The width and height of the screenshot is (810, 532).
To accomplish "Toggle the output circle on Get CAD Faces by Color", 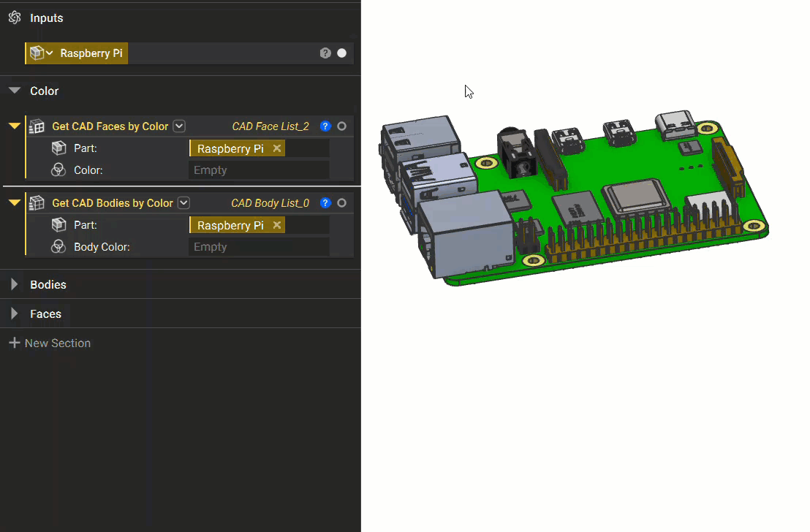I will coord(341,126).
